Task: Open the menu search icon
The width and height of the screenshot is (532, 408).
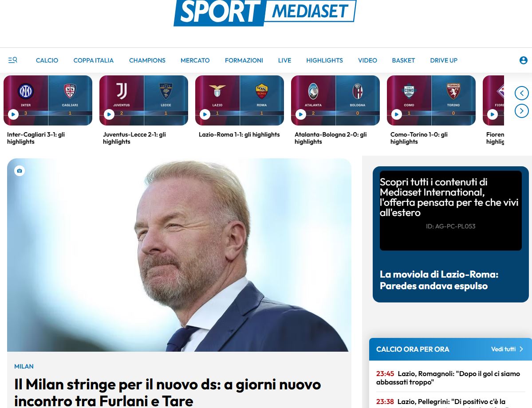Action: point(12,60)
